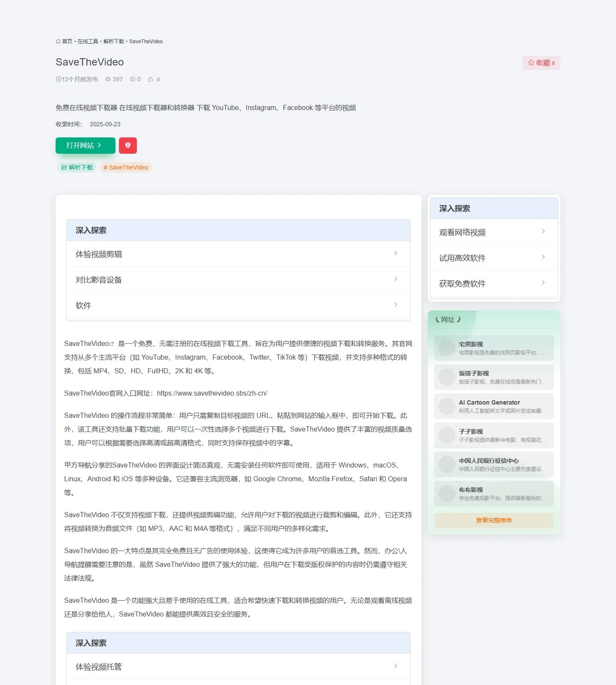Viewport: 616px width, 685px height.
Task: Open 获取免费软件 in the sidebar
Action: pos(494,283)
